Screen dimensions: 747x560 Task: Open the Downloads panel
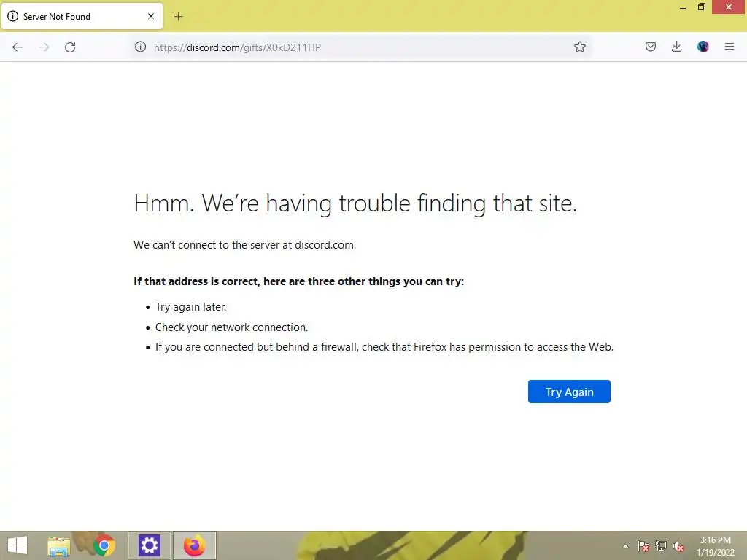(x=676, y=47)
